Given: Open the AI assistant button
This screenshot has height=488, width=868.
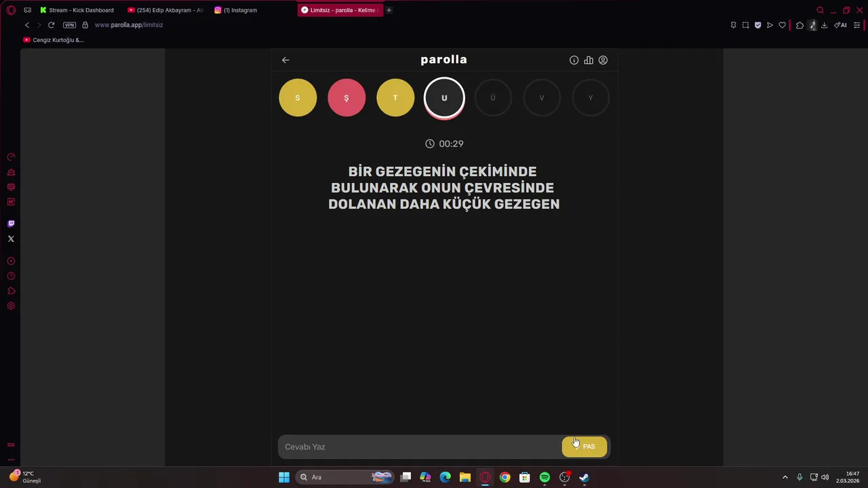Looking at the screenshot, I should [841, 25].
